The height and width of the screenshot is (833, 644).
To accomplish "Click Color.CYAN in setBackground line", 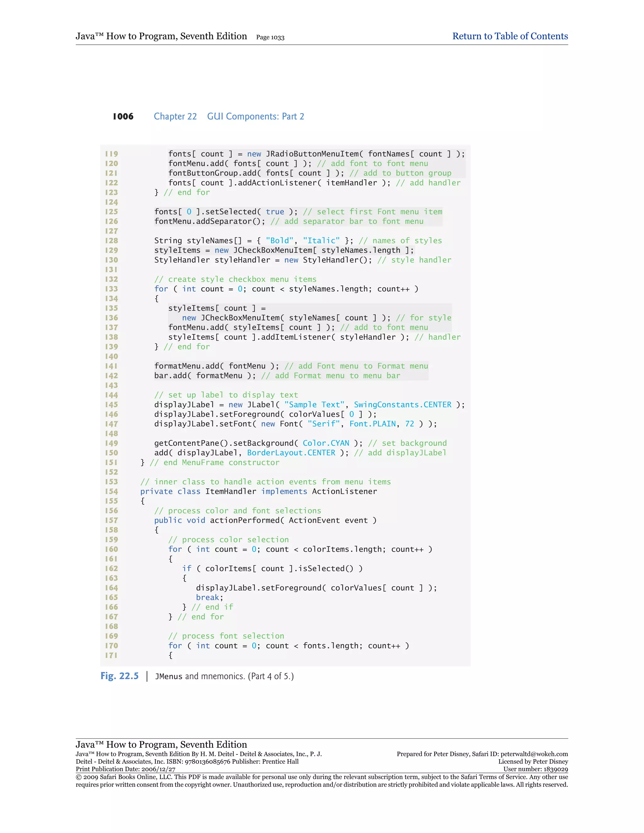I will tap(326, 443).
